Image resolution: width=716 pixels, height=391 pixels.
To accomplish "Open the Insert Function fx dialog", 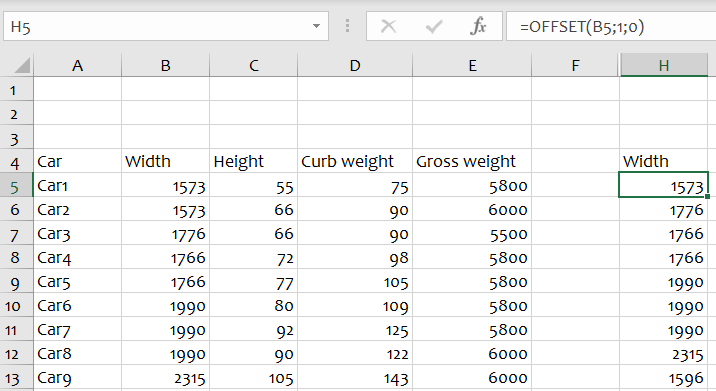I will (478, 26).
